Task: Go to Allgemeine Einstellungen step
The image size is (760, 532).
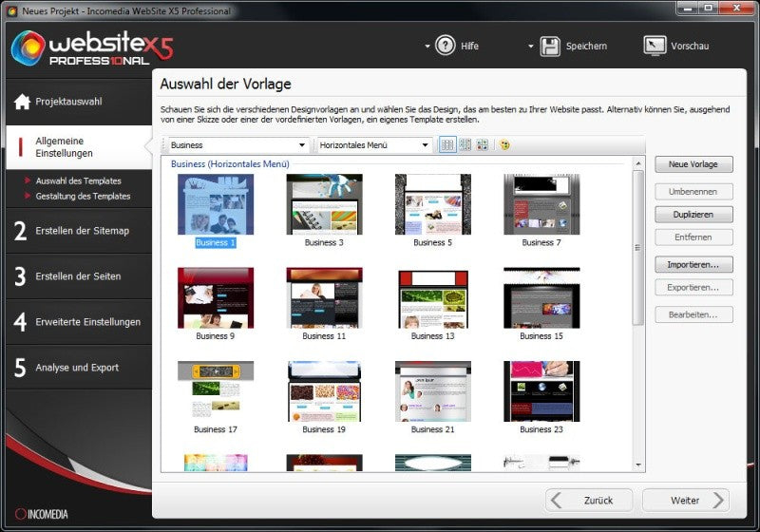Action: [x=79, y=147]
